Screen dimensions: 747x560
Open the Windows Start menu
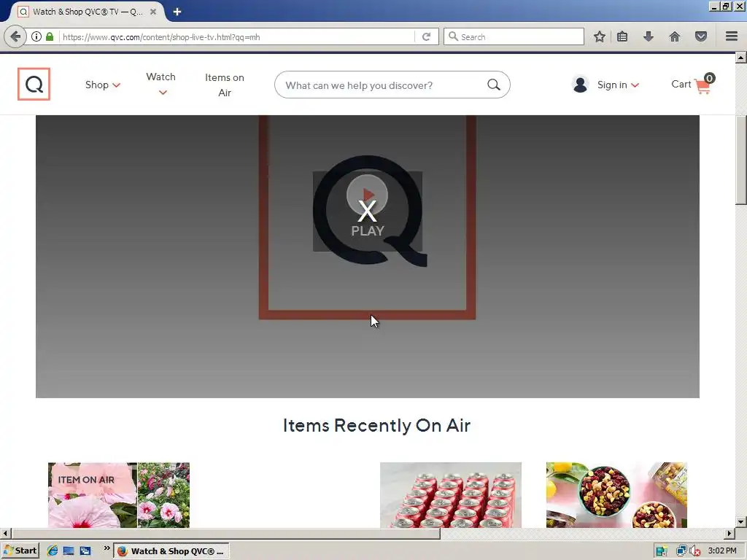click(x=20, y=551)
